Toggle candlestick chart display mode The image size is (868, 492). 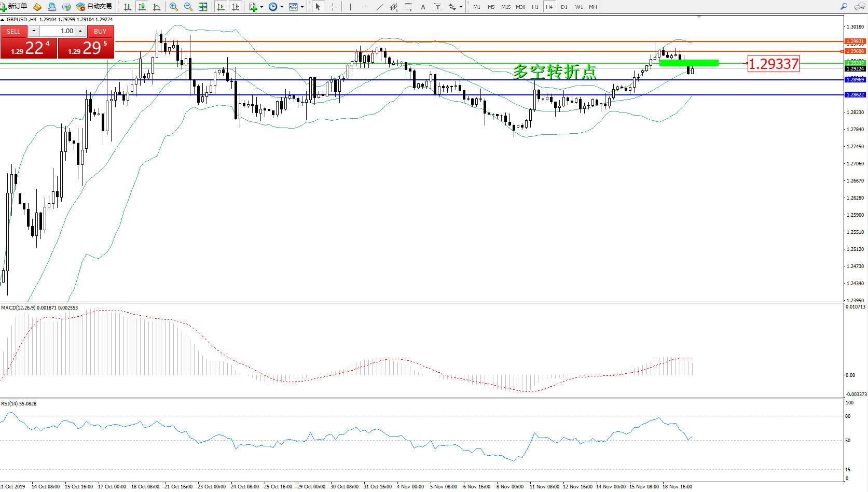point(142,7)
